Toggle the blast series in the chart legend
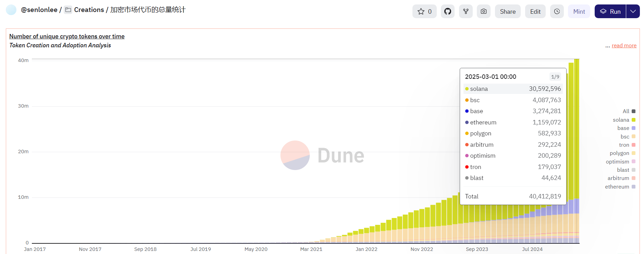Screen dimensions: 644x254 (x=626, y=170)
